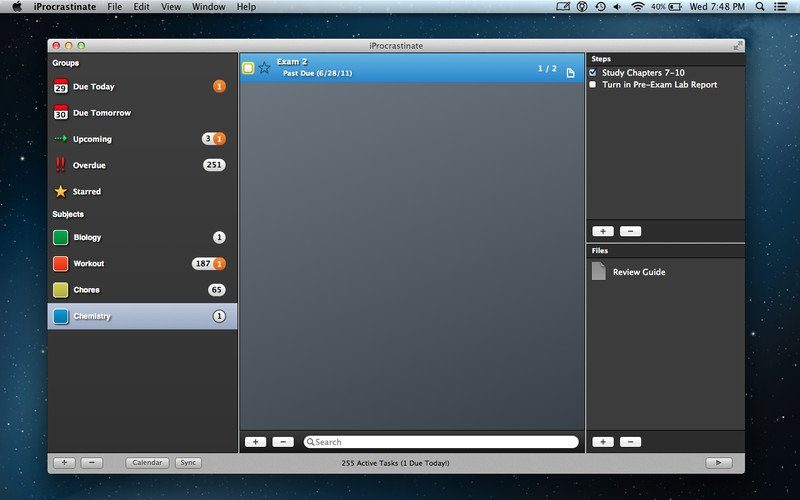Check Turn in Pre-Exam Lab Report step
This screenshot has width=800, height=500.
(x=592, y=85)
